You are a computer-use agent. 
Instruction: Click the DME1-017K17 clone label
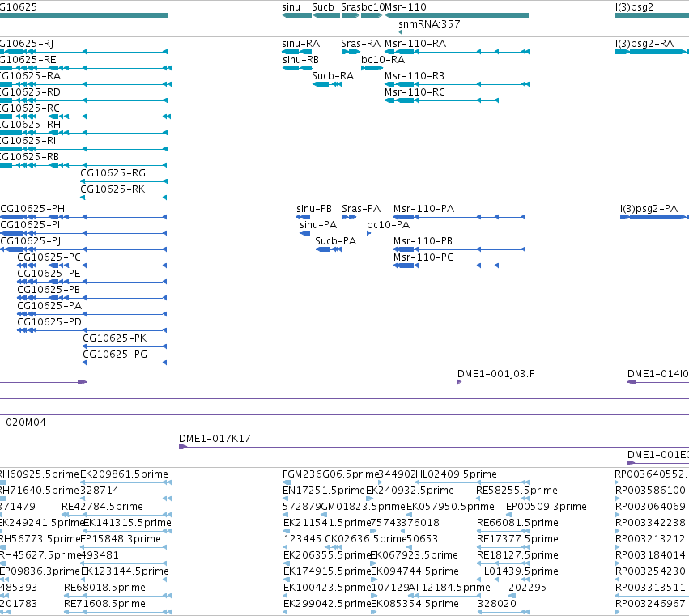tap(215, 439)
